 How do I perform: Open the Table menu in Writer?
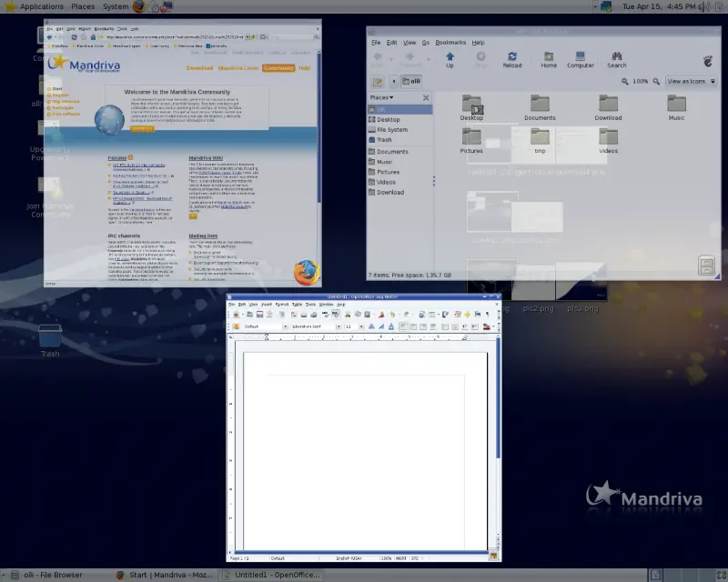pyautogui.click(x=298, y=305)
